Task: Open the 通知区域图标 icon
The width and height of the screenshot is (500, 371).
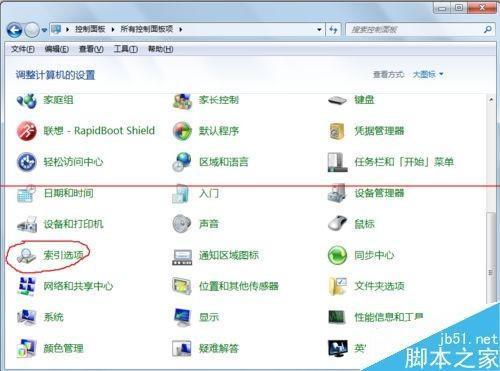Action: (182, 256)
